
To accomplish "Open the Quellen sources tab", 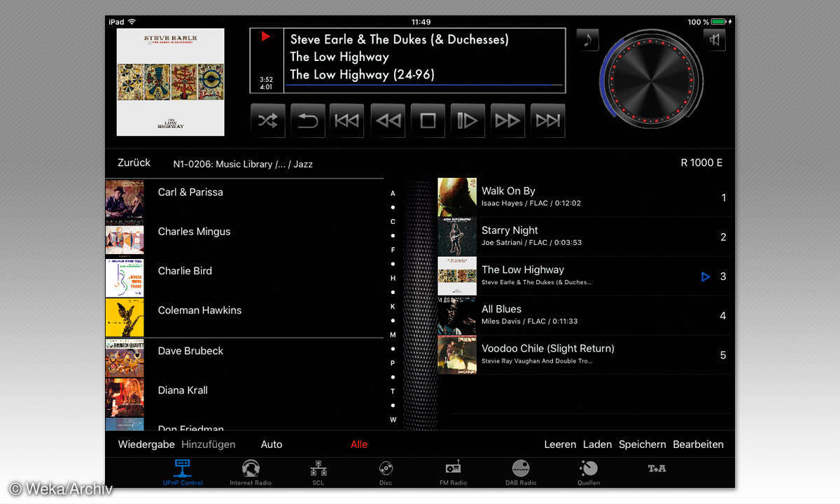I will 588,472.
